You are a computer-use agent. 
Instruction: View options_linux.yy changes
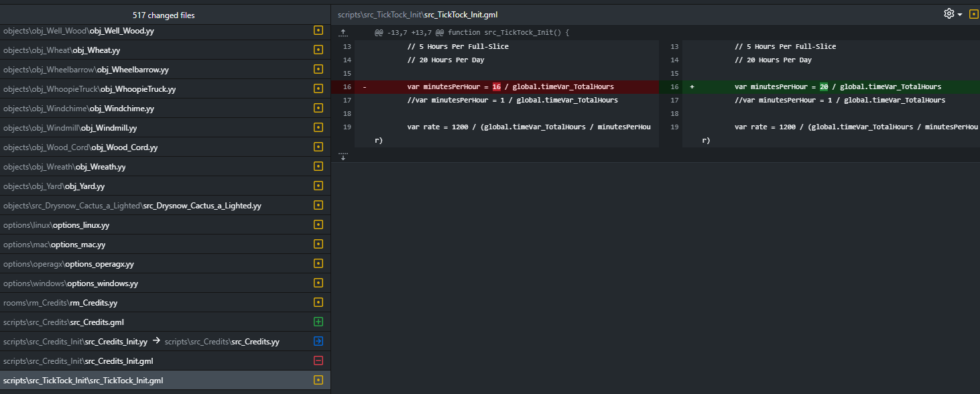[165, 225]
